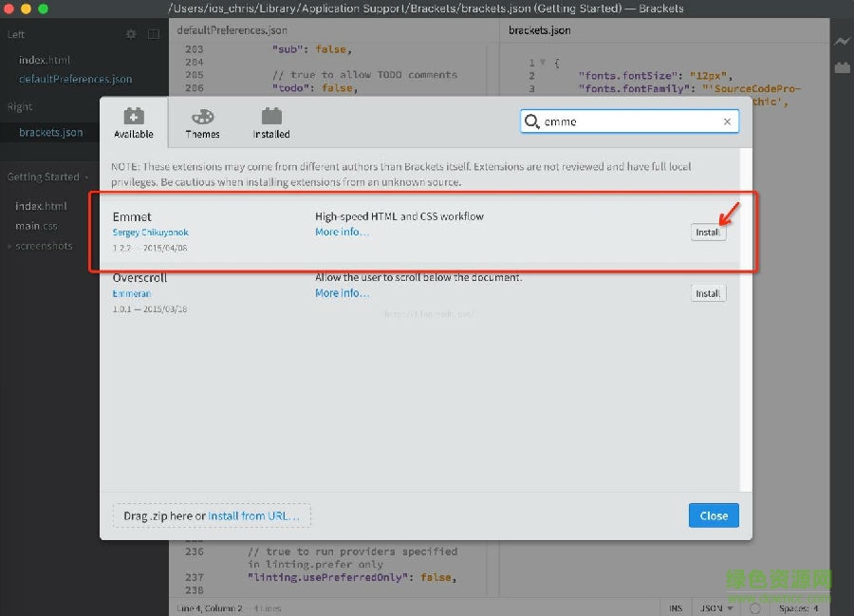Open Emmet's More info link
854x616 pixels.
pos(342,232)
